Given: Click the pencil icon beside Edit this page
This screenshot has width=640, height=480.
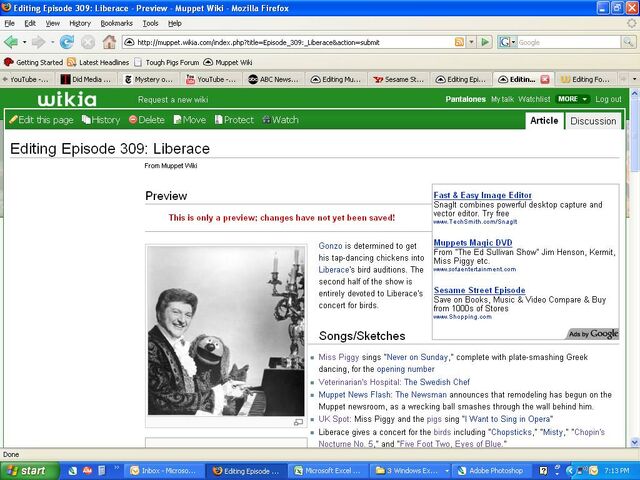Looking at the screenshot, I should 13,120.
